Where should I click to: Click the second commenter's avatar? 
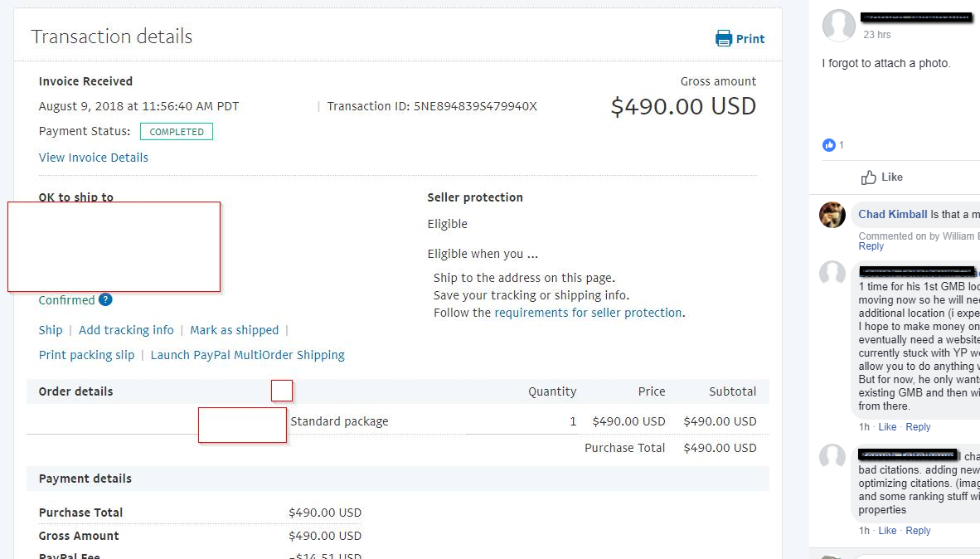pyautogui.click(x=832, y=275)
